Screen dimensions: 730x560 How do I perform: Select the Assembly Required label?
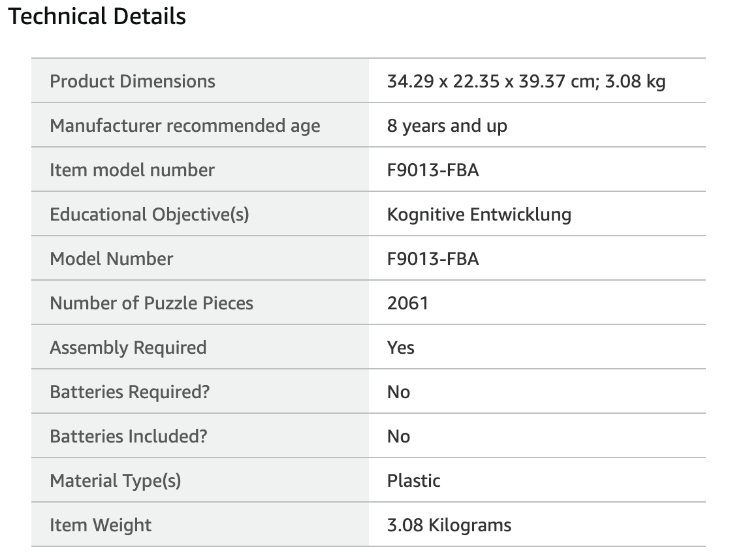point(128,348)
